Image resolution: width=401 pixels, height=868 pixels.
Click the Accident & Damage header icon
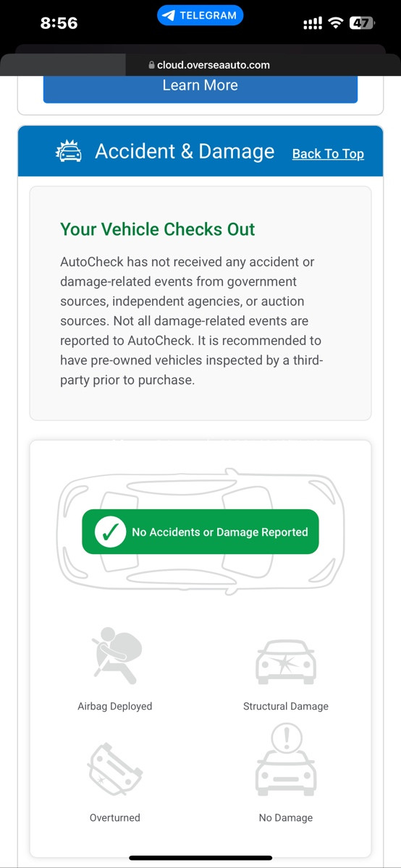click(x=69, y=151)
